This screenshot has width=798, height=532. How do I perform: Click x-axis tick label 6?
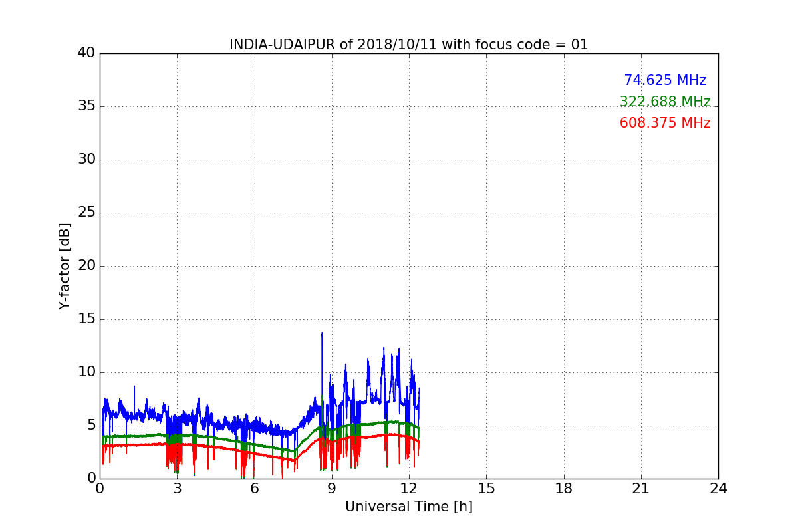coord(254,488)
